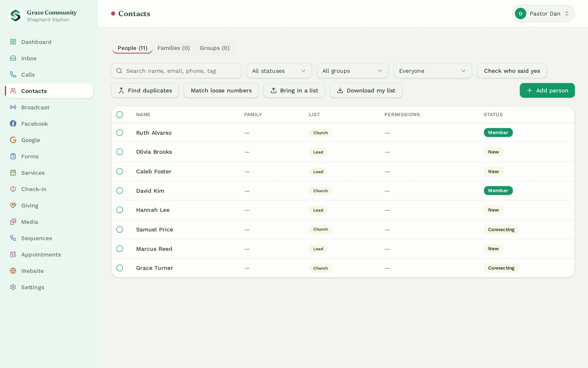Click Check who said yes button
Image resolution: width=588 pixels, height=368 pixels.
[512, 71]
